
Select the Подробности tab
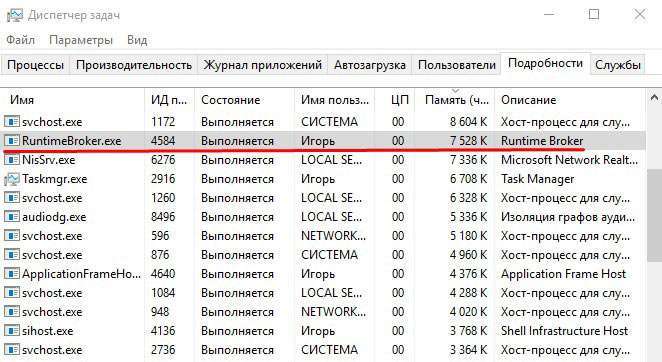tap(545, 63)
